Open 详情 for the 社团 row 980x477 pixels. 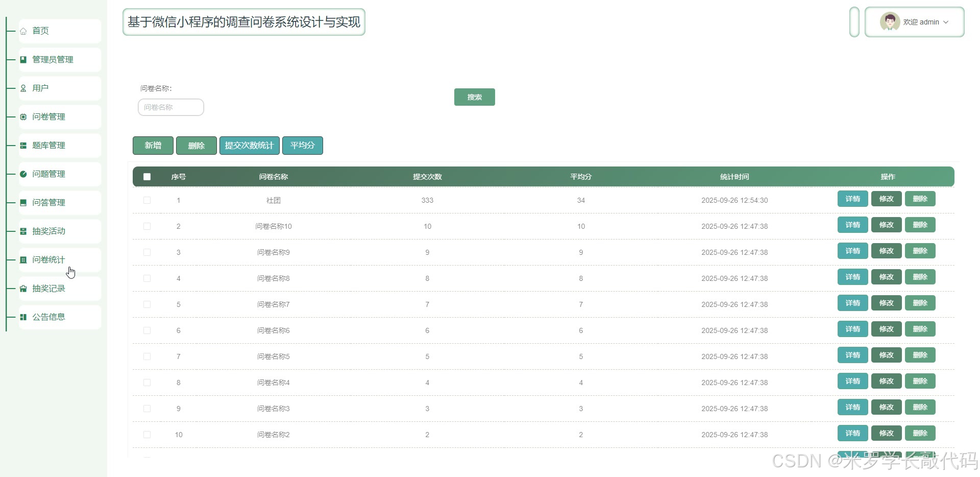tap(852, 199)
